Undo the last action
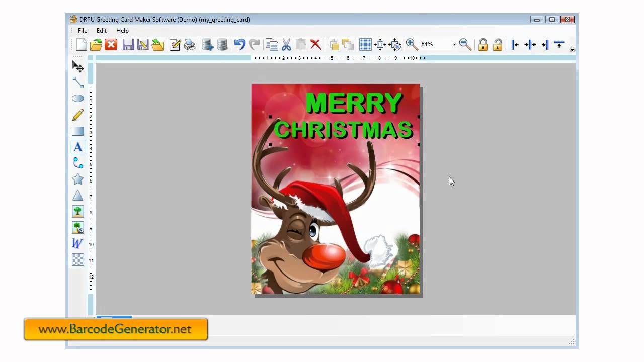 (239, 45)
